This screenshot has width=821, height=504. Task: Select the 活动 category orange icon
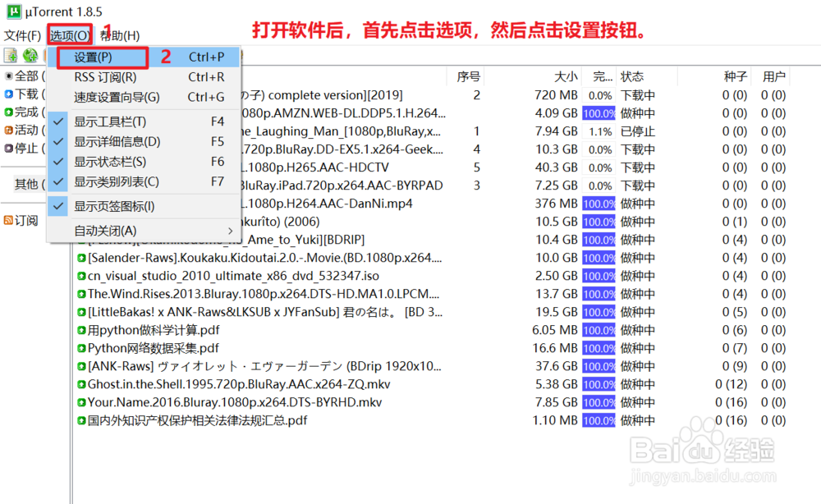point(8,130)
